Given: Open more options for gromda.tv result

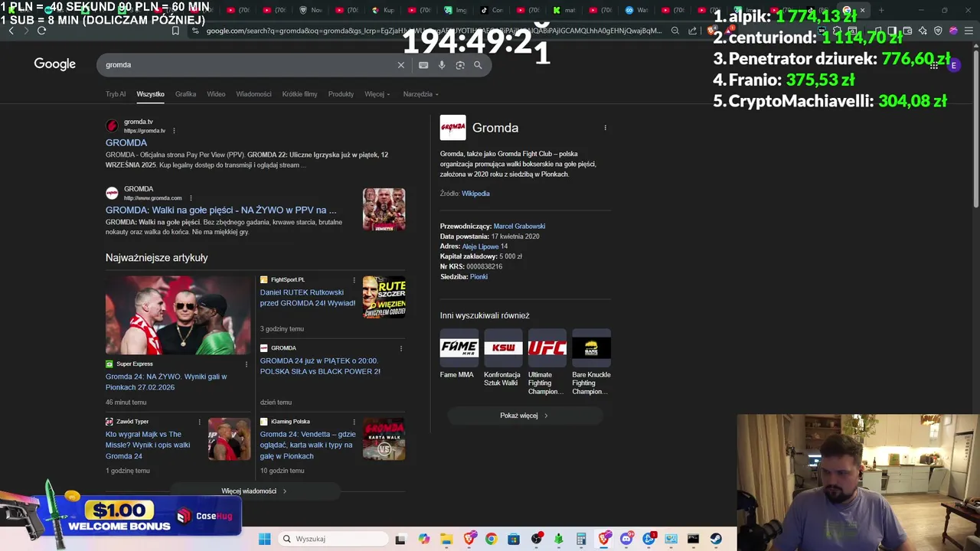Looking at the screenshot, I should [174, 131].
